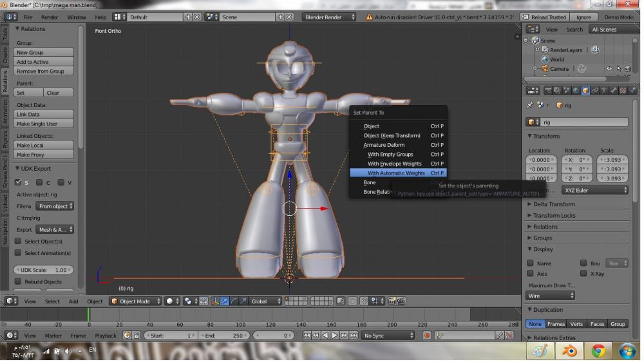Tick the Axis display checkbox
Screen dimensions: 644x362
pyautogui.click(x=530, y=273)
